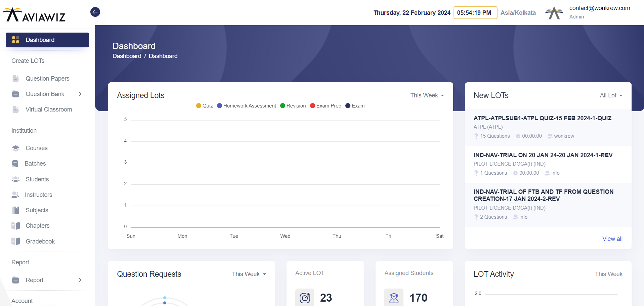Click the Gradebook icon
Screen dimensions: 644x306
click(15, 242)
